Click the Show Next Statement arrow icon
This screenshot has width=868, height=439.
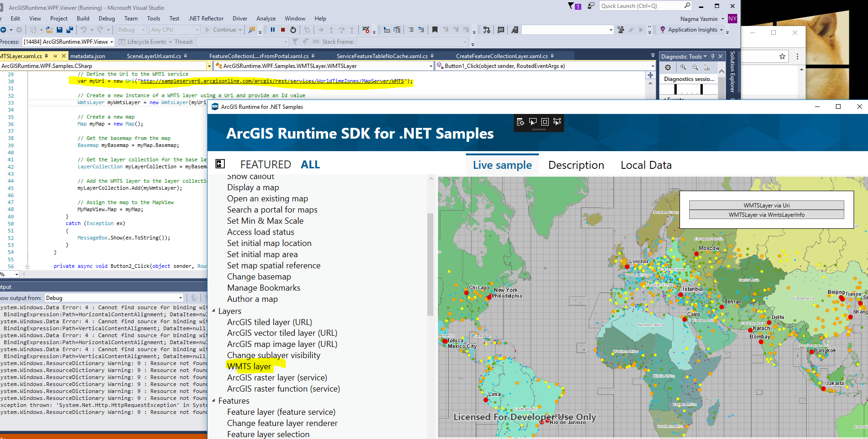click(x=321, y=30)
